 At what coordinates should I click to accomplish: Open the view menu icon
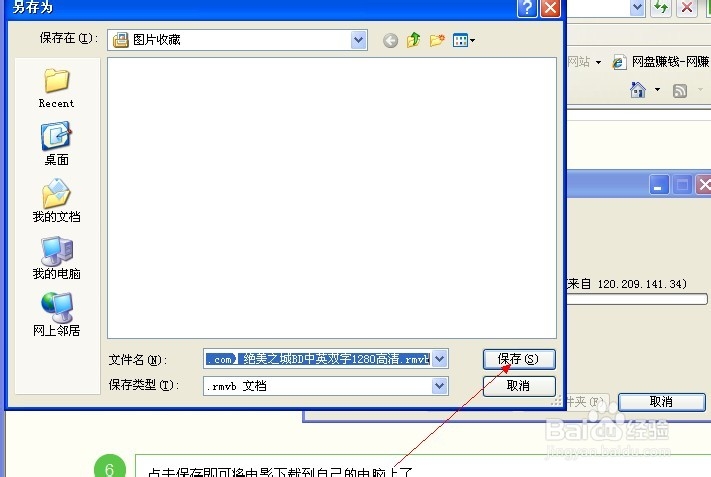point(463,40)
